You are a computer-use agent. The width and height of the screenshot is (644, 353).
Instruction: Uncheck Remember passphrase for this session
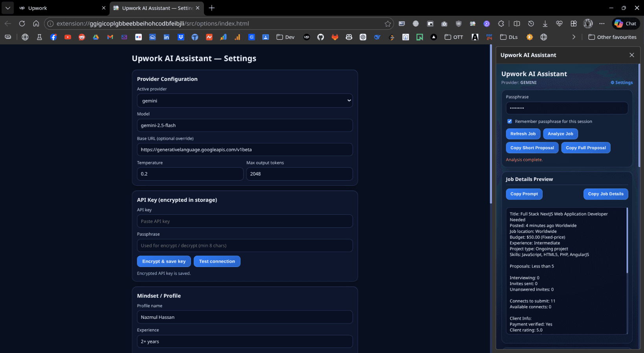point(510,121)
